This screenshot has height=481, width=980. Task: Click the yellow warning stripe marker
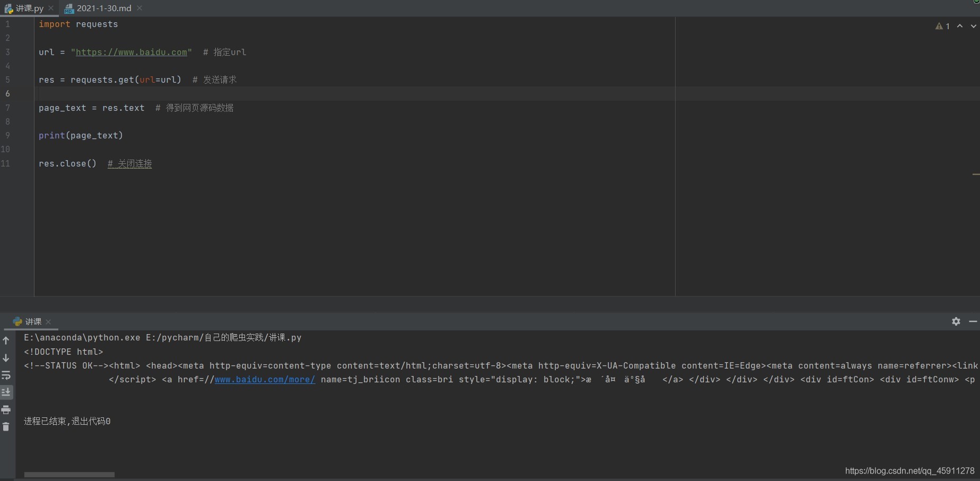pos(976,174)
